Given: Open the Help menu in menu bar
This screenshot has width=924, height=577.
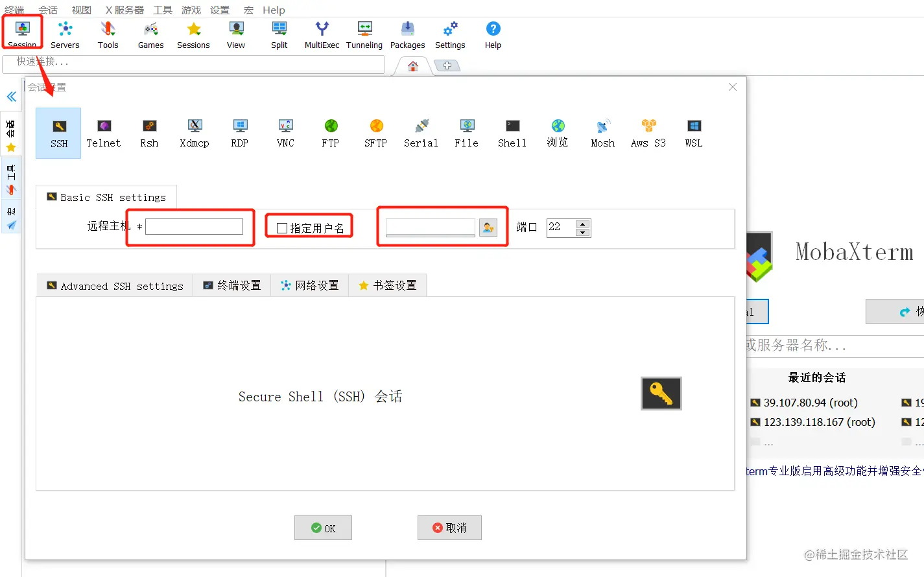Looking at the screenshot, I should (x=274, y=10).
